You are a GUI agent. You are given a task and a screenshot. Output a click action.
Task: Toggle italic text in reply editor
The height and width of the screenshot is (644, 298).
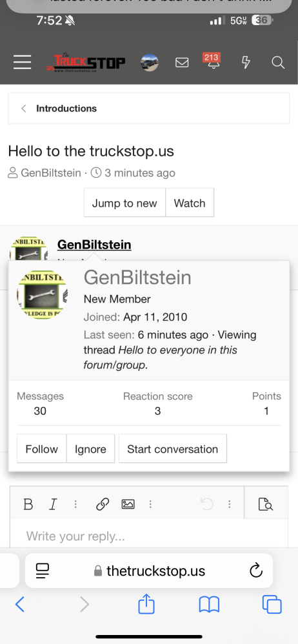(53, 504)
